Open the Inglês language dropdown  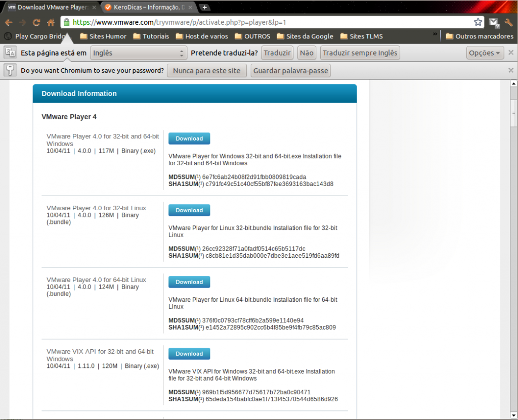(x=138, y=53)
